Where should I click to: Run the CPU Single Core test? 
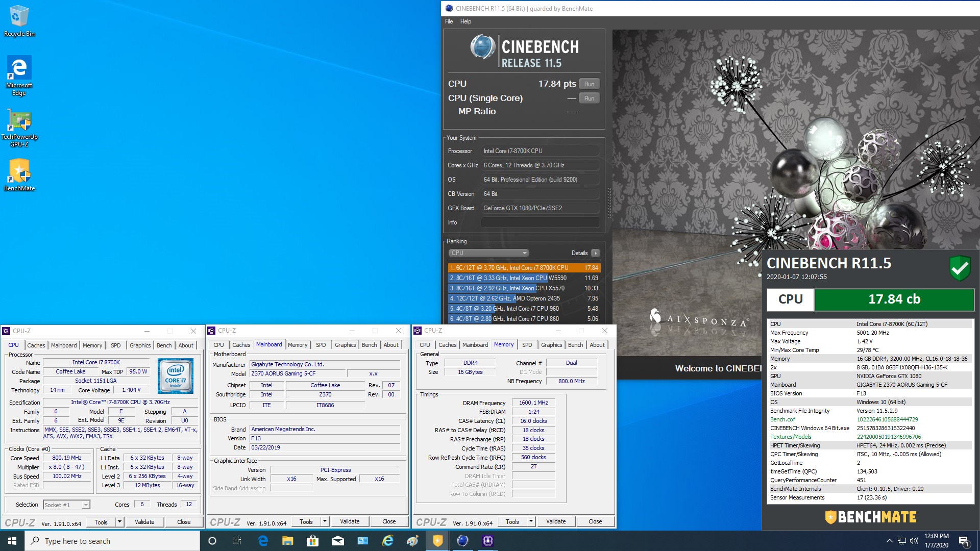coord(589,98)
